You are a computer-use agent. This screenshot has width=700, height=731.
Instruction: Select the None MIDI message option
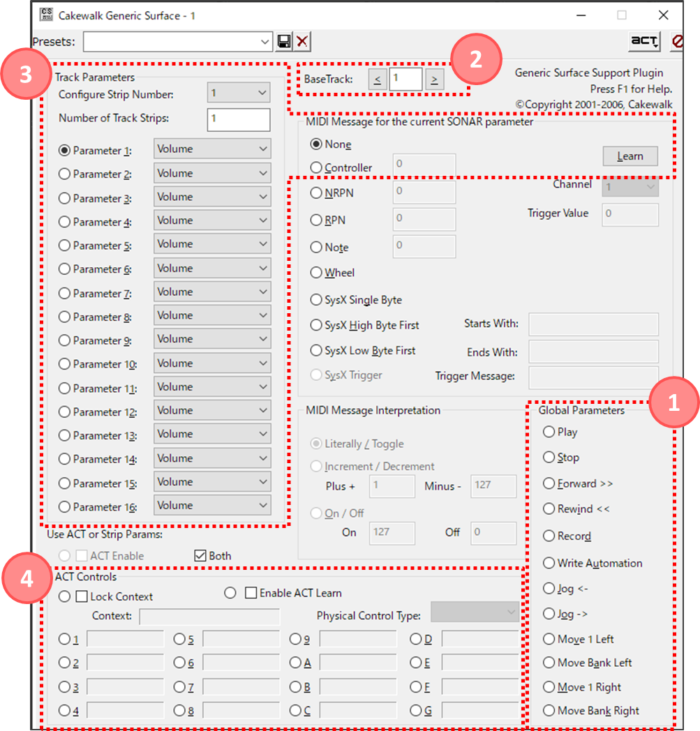(x=316, y=144)
